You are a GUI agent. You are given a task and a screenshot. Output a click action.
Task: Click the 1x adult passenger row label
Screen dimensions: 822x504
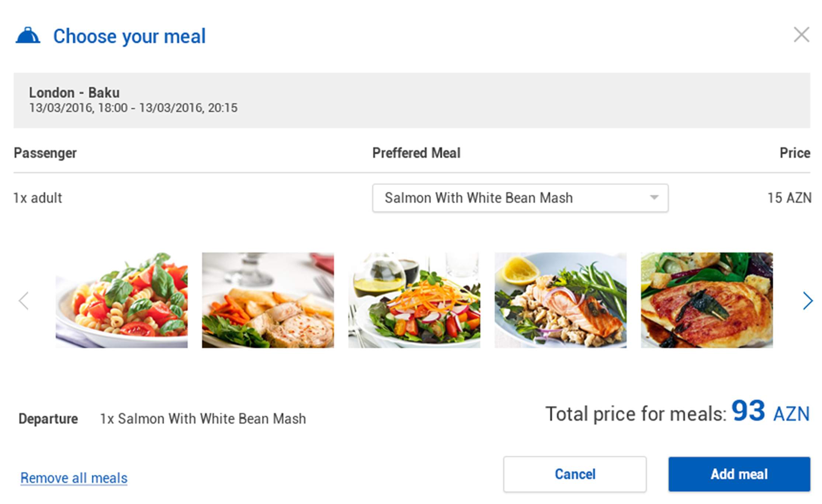[x=38, y=198]
